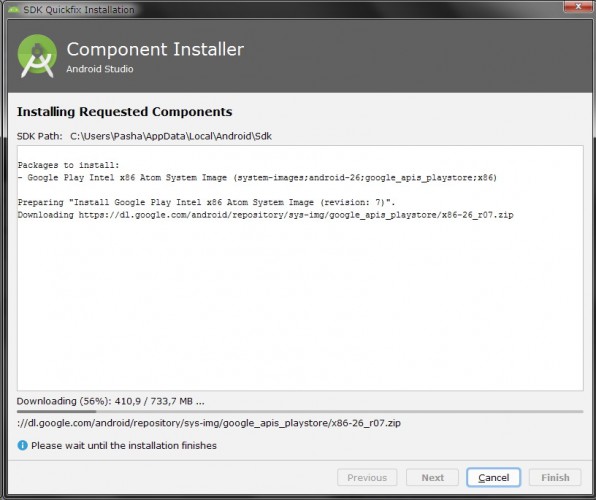Click the disabled Finish button

(x=555, y=477)
